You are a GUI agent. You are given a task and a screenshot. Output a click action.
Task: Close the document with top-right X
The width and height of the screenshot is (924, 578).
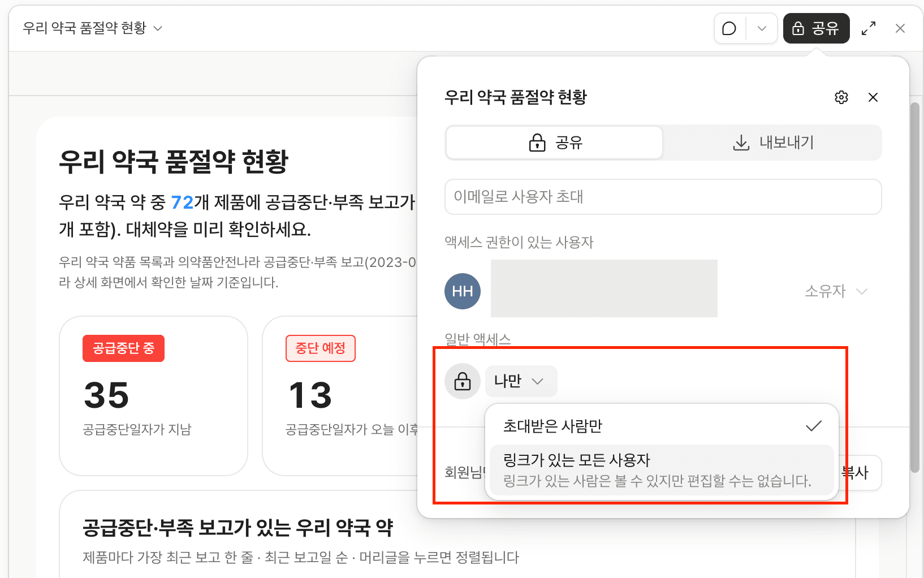click(900, 28)
